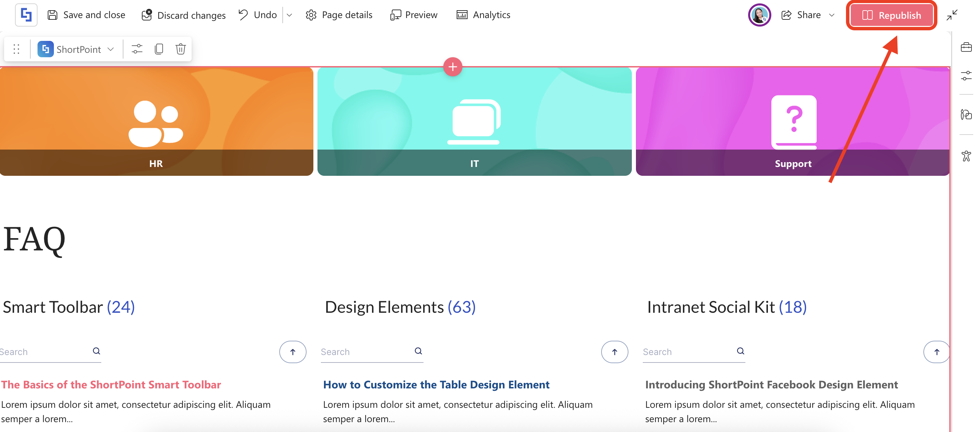Open the accessibility icon in right sidebar

coord(966,156)
